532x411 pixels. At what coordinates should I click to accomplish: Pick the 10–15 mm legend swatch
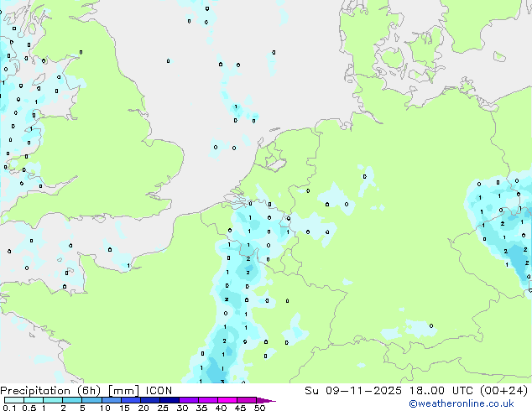(112, 400)
